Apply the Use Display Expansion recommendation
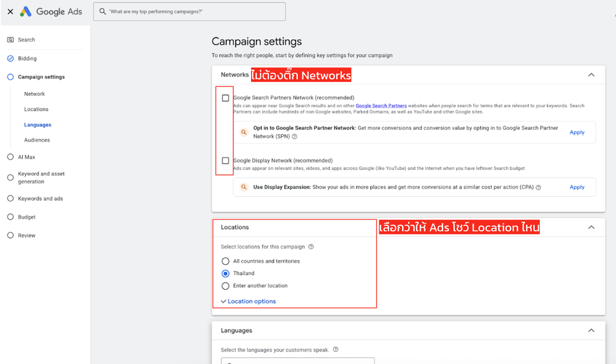 pos(577,187)
